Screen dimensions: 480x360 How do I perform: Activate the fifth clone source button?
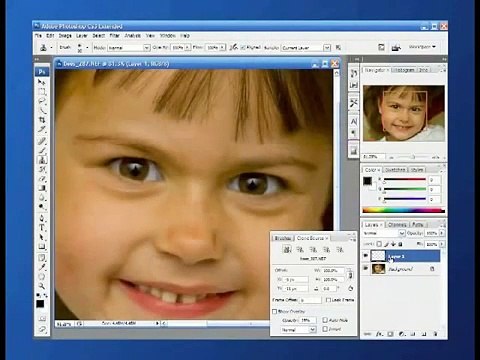(339, 249)
